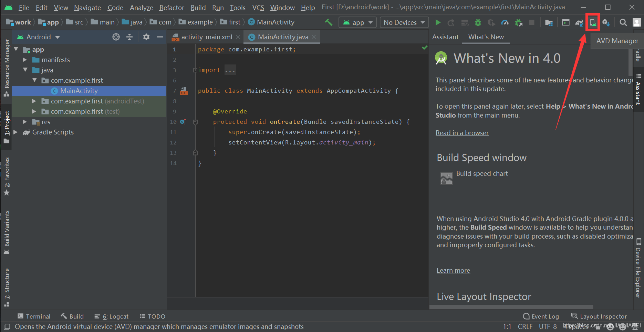Click the Apply Code Changes icon
644x332 pixels.
465,22
